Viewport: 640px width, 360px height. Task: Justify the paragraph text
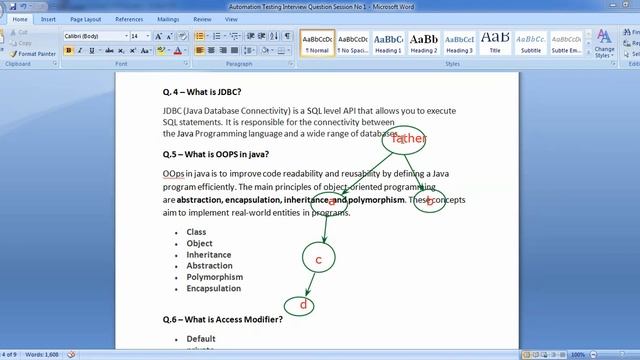point(234,51)
